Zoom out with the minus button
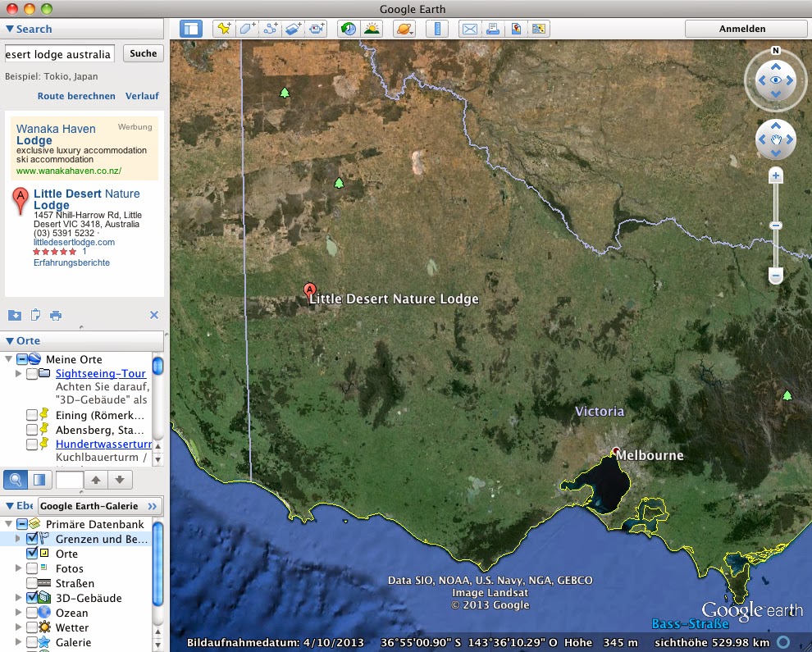Viewport: 812px width, 652px height. point(775,276)
